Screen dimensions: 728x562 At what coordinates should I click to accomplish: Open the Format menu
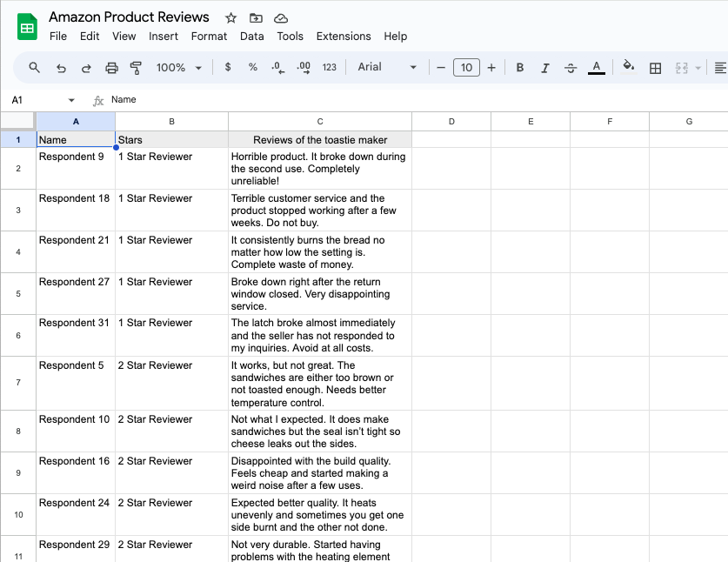(x=209, y=37)
